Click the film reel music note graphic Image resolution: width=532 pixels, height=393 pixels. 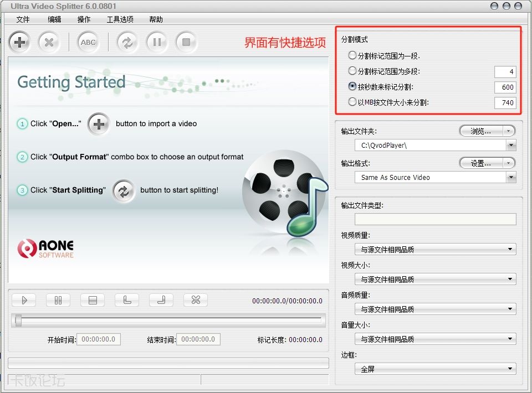coord(285,194)
